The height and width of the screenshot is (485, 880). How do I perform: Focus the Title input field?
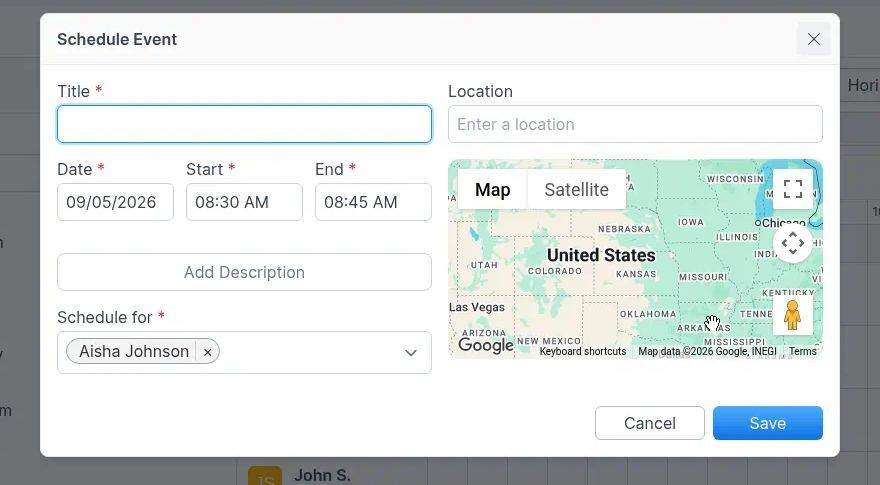click(244, 124)
